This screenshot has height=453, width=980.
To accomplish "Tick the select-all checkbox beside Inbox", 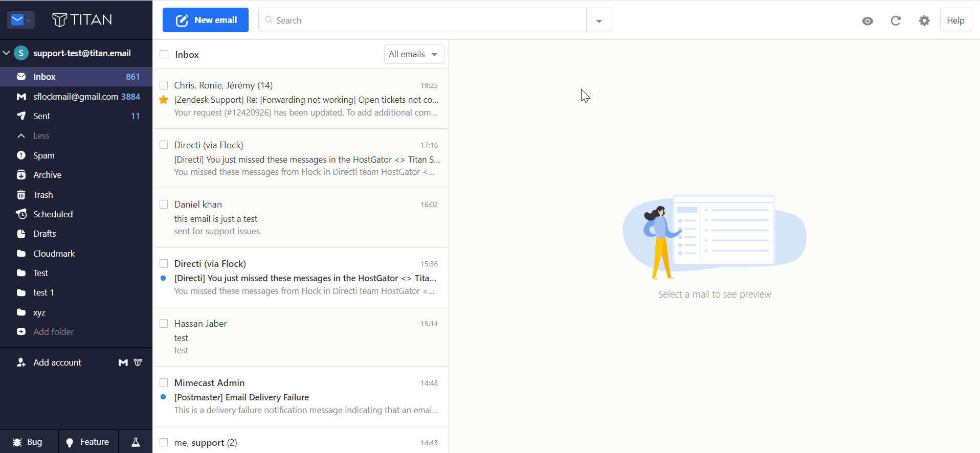I will [x=164, y=54].
